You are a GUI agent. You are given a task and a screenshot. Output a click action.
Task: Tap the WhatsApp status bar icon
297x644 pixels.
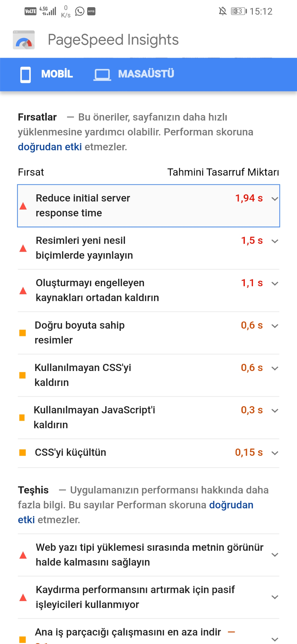80,11
